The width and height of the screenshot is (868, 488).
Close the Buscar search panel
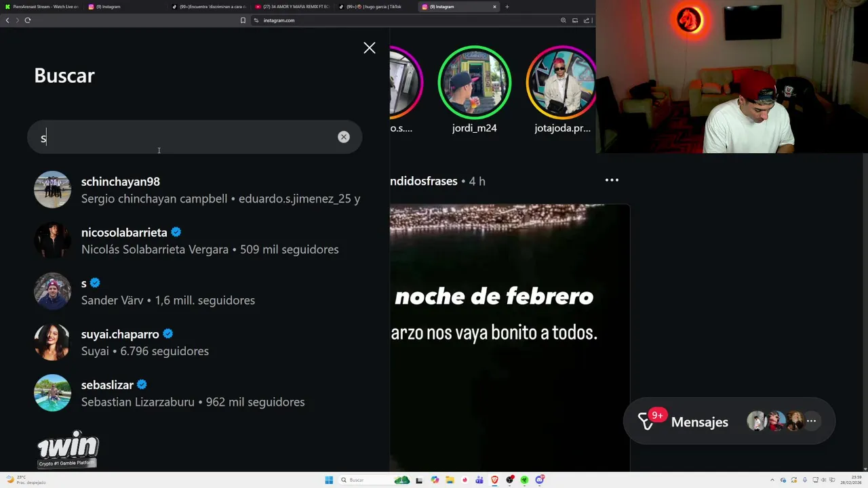369,47
